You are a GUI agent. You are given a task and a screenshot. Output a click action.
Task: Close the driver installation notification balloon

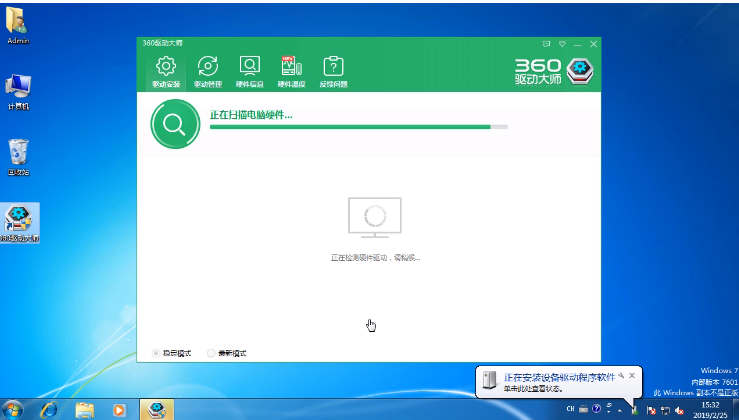point(631,375)
